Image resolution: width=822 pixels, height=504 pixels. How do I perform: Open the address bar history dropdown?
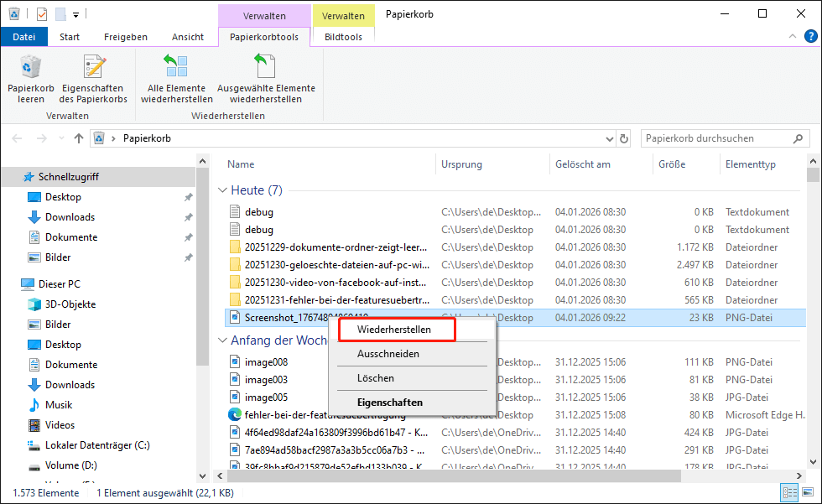coord(606,138)
